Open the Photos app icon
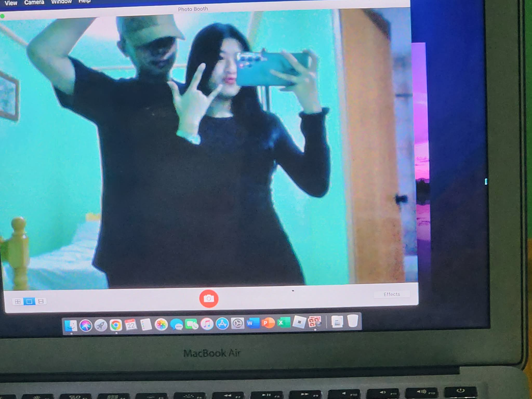This screenshot has height=399, width=532. click(x=161, y=324)
